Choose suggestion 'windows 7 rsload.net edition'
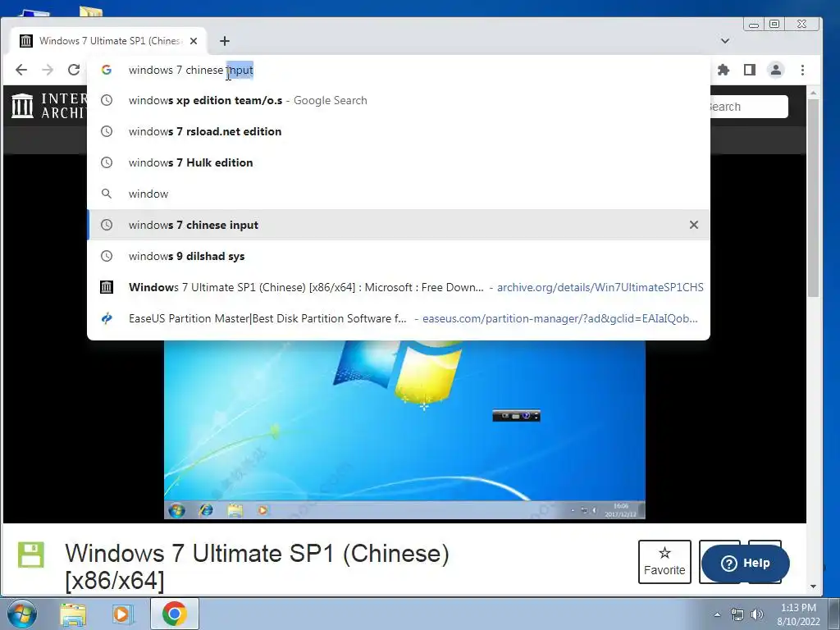The height and width of the screenshot is (630, 840). point(399,131)
